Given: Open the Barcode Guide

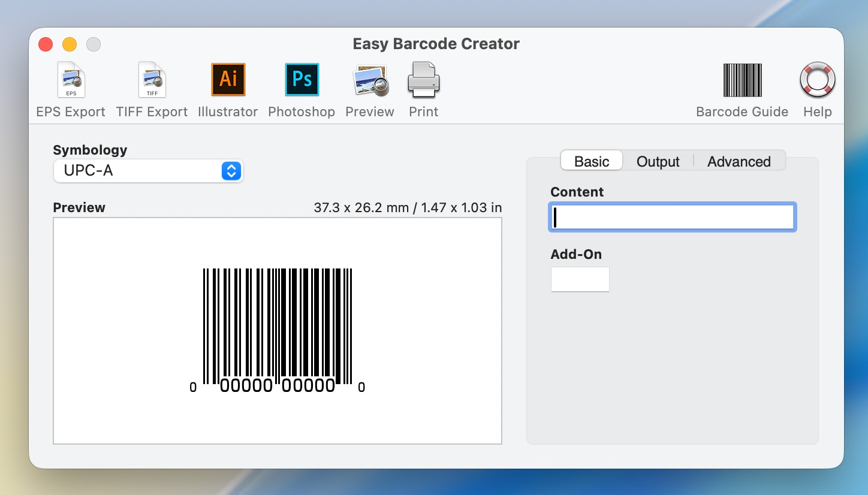Looking at the screenshot, I should (742, 81).
